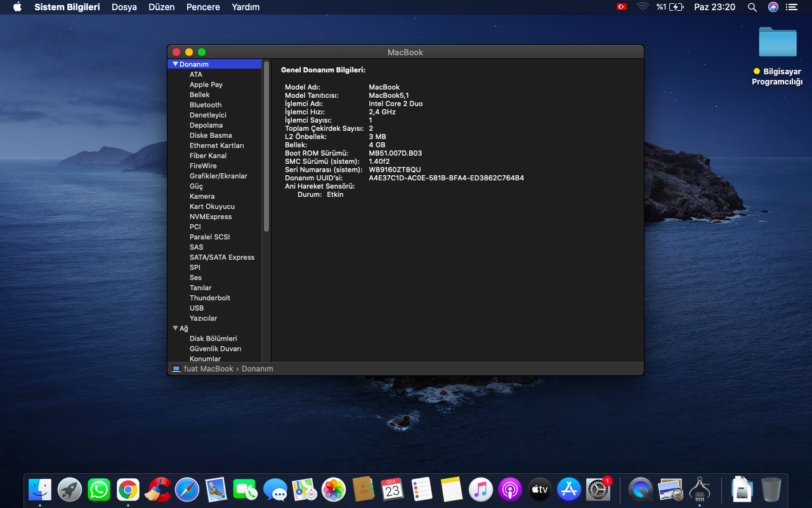The width and height of the screenshot is (812, 508).
Task: Open WhatsApp from the dock
Action: pyautogui.click(x=99, y=490)
